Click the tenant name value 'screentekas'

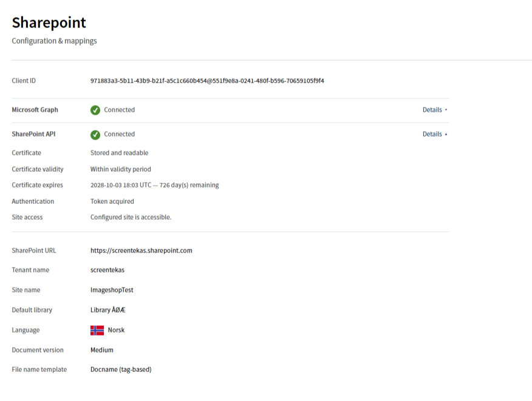107,270
